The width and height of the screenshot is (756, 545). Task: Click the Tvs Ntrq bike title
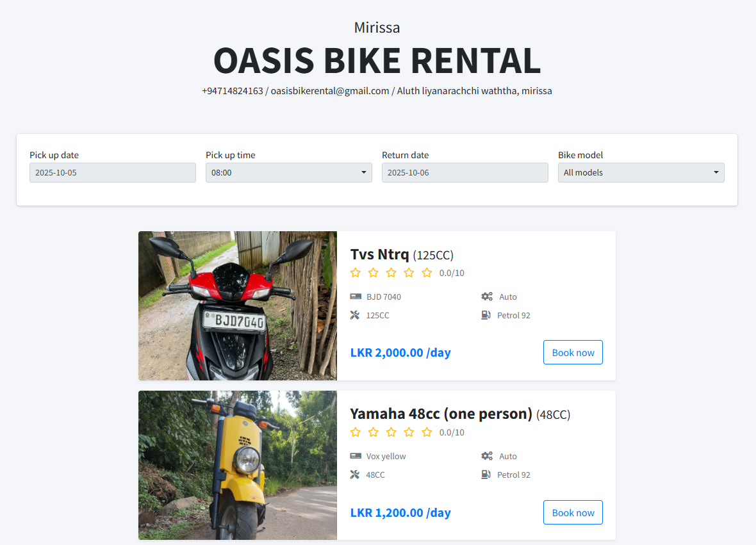tap(379, 254)
